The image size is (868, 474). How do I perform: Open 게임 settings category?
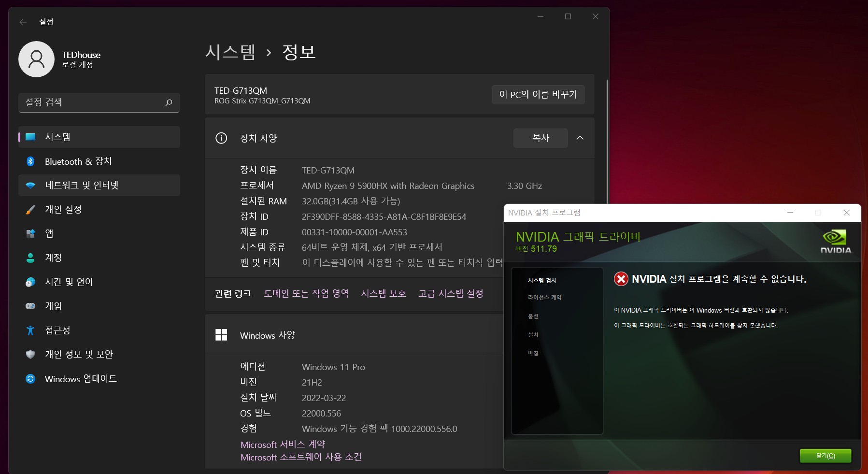(99, 306)
